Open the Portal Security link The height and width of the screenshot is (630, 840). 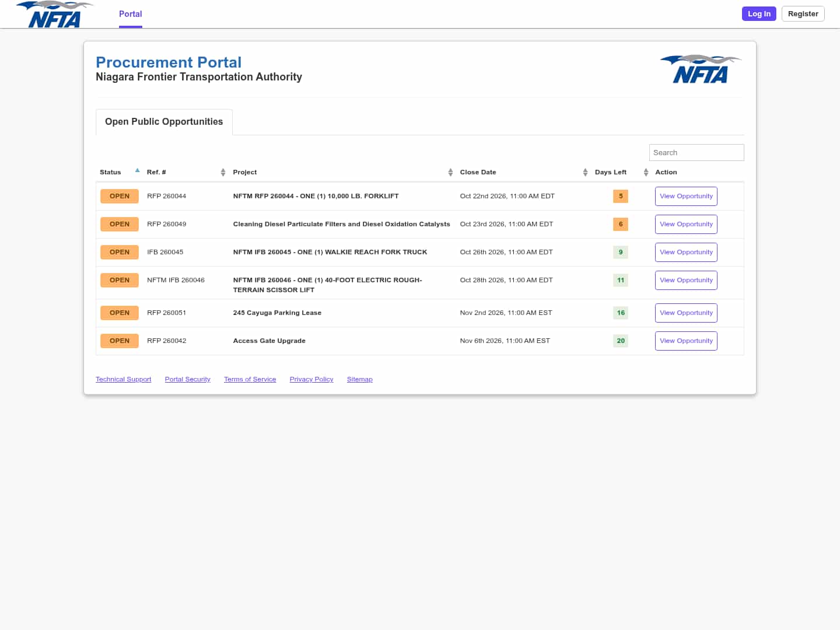click(x=187, y=379)
